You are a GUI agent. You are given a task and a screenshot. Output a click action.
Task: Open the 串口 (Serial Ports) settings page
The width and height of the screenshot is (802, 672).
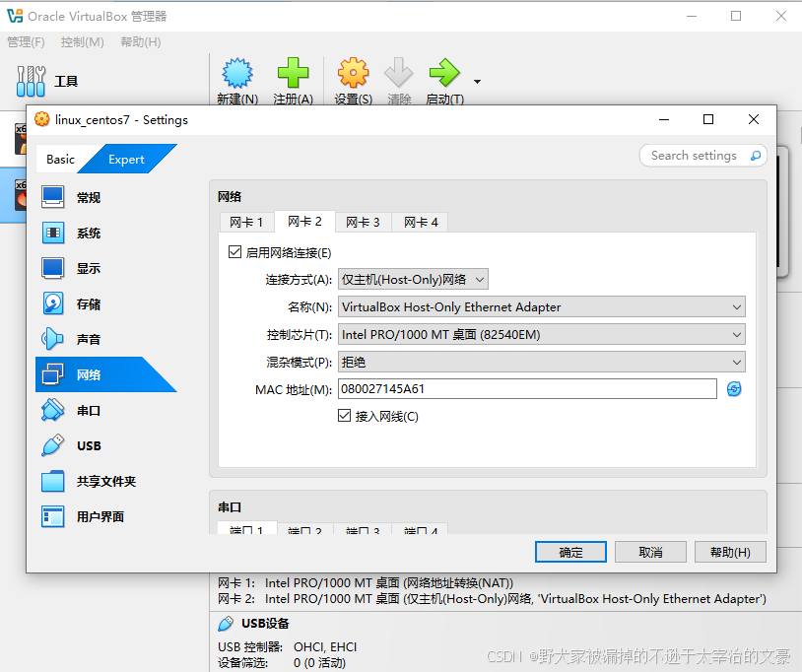coord(89,410)
